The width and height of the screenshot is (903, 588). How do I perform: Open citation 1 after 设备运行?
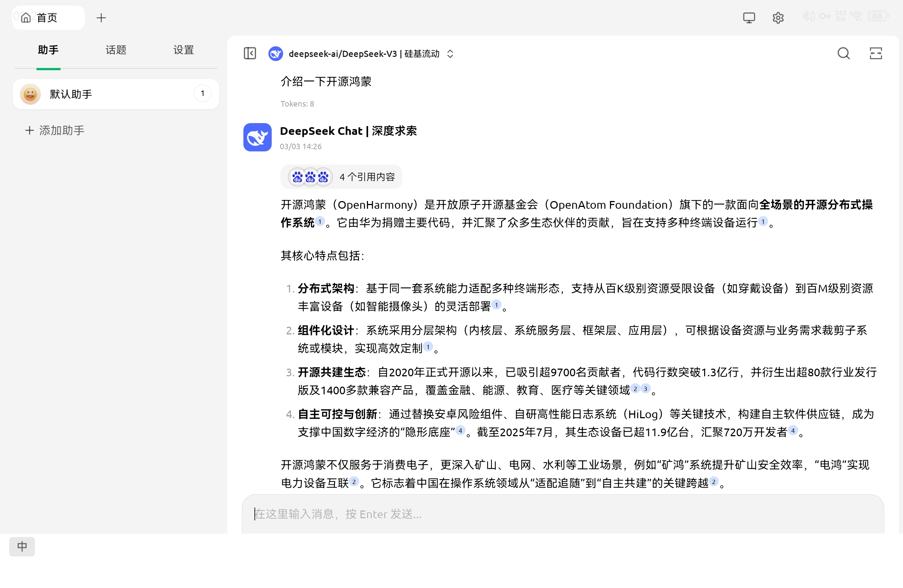tap(763, 222)
